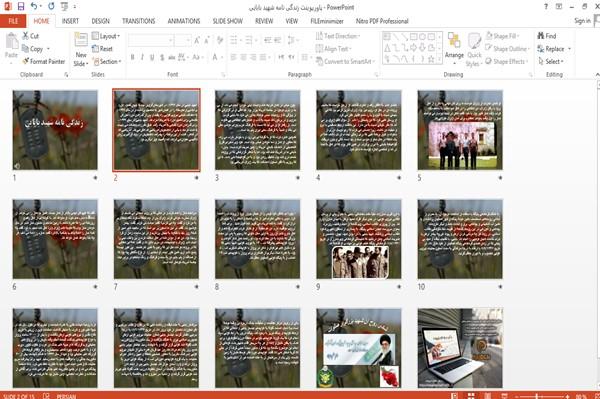The width and height of the screenshot is (600, 399).
Task: Toggle Underline formatting
Action: tap(152, 57)
